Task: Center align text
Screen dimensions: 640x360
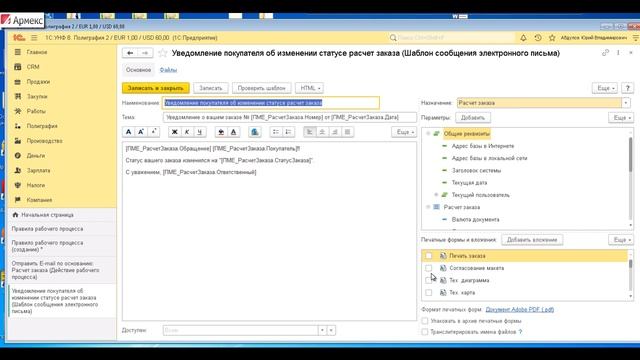Action: click(x=322, y=132)
